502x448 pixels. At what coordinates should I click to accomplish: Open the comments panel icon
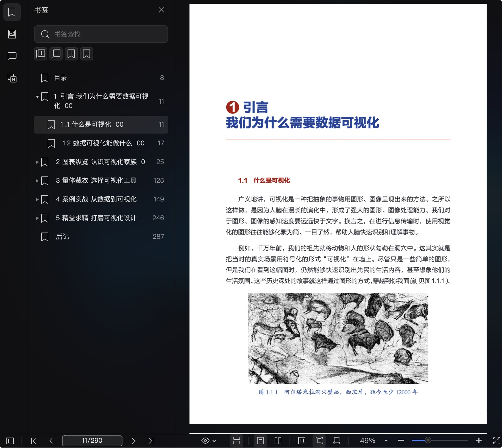pyautogui.click(x=12, y=56)
